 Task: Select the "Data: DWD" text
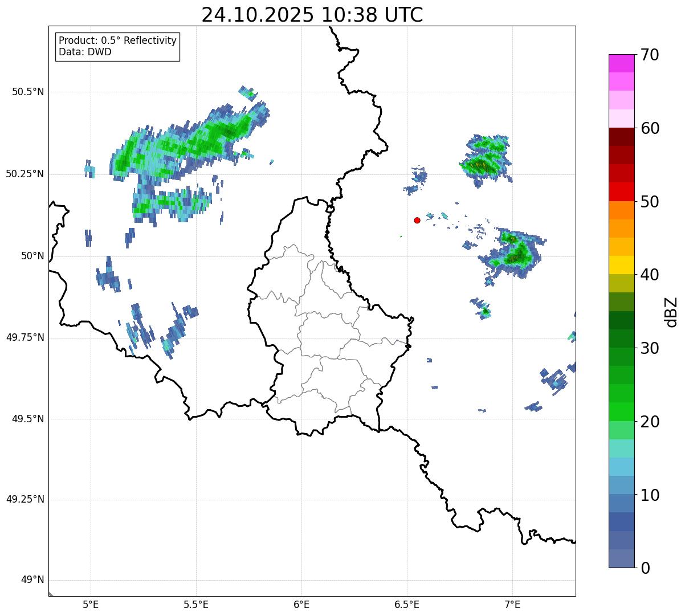click(x=85, y=52)
